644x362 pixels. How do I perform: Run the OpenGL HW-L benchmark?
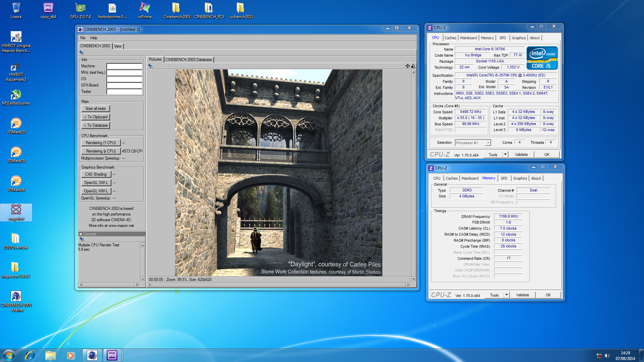[x=96, y=191]
